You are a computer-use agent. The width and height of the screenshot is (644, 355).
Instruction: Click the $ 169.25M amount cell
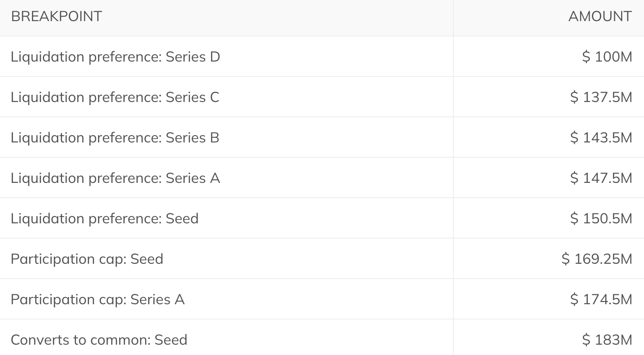(x=549, y=258)
